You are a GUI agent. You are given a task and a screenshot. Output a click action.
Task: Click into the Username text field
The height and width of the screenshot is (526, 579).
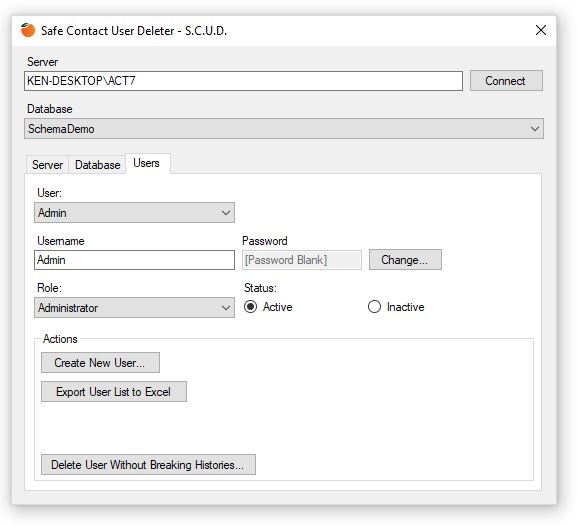(x=134, y=260)
